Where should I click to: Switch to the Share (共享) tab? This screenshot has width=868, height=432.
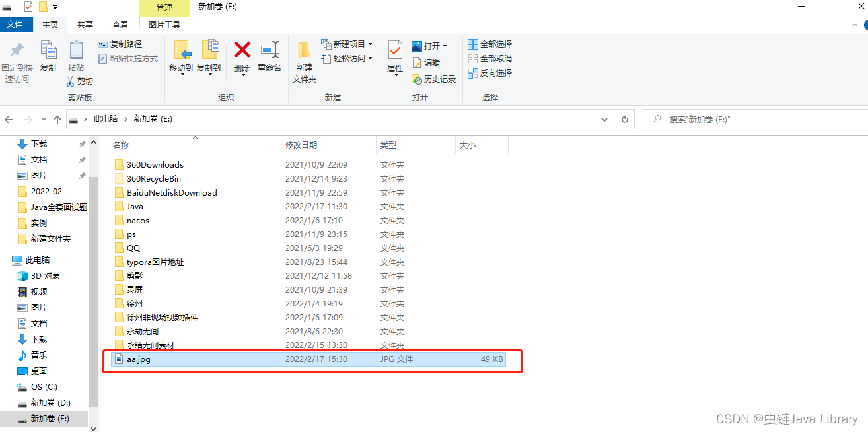[85, 24]
